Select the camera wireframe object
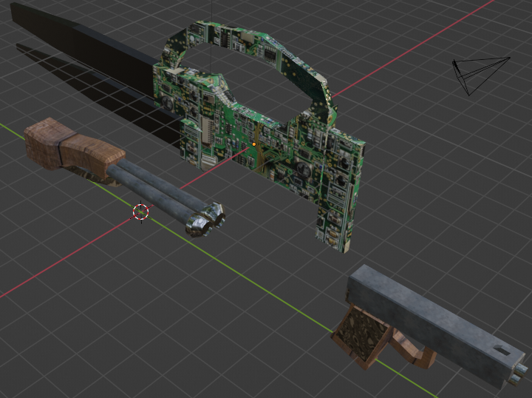The width and height of the screenshot is (532, 398). coord(481,76)
